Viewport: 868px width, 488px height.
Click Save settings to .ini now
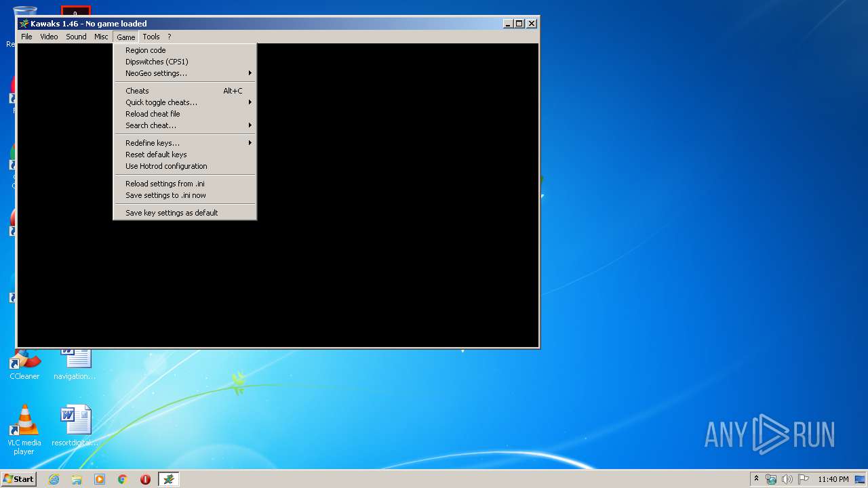coord(184,195)
